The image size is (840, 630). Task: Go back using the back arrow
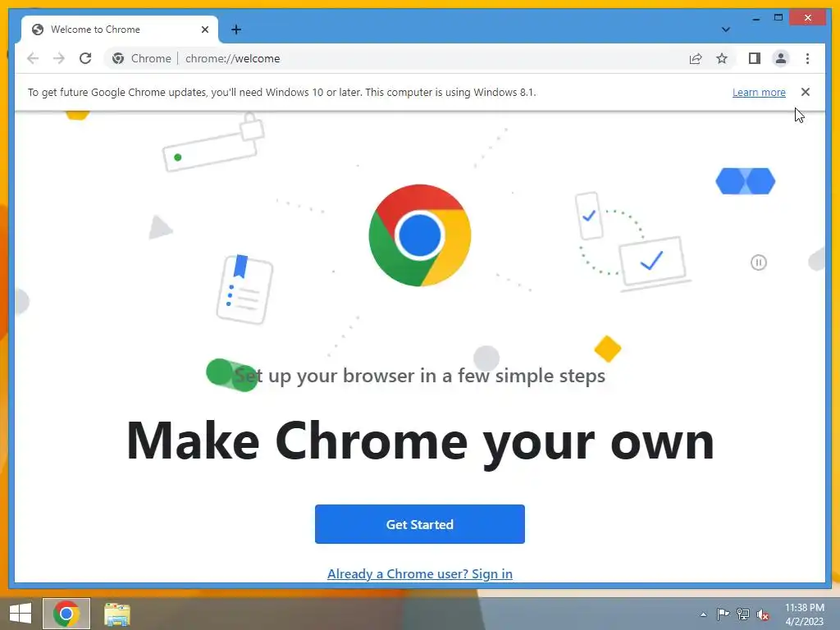[33, 58]
